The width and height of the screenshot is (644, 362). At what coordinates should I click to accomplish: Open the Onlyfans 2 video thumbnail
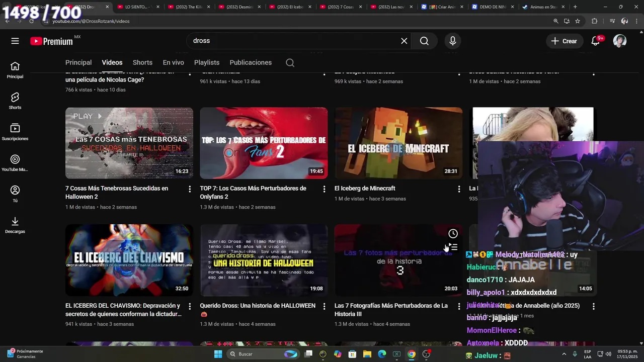pyautogui.click(x=264, y=143)
